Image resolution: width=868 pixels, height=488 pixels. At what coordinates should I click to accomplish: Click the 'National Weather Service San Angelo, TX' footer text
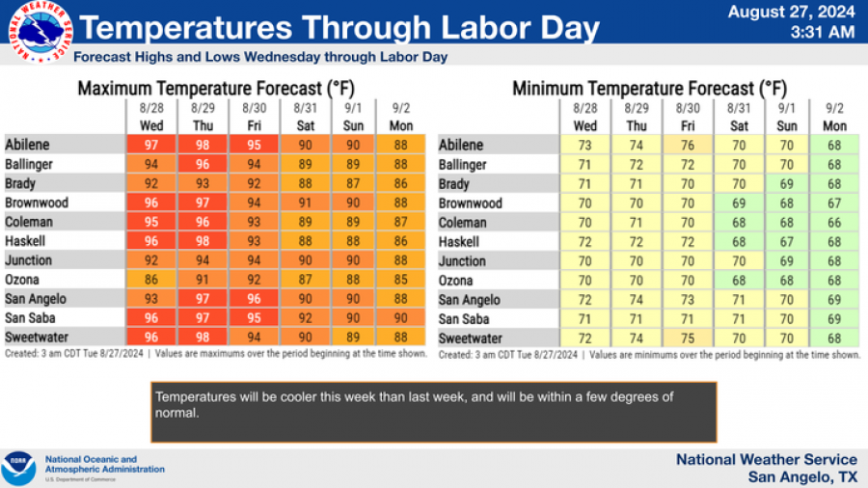766,468
